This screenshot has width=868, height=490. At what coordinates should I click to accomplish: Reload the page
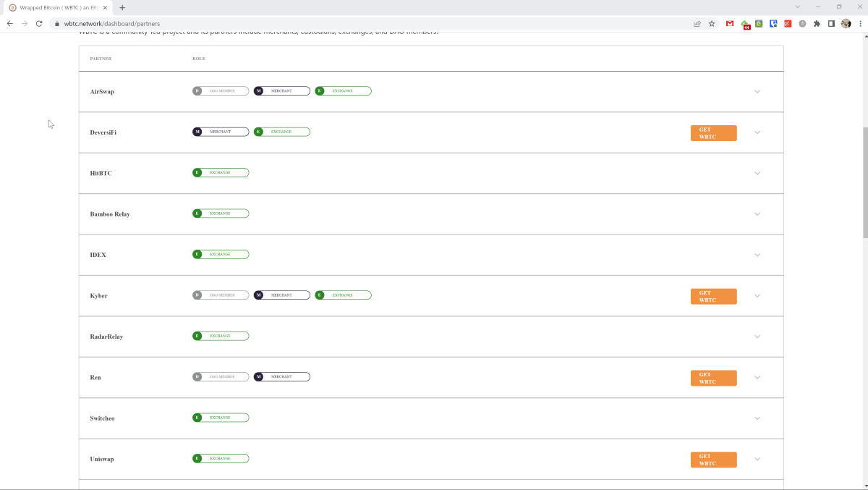click(x=39, y=23)
